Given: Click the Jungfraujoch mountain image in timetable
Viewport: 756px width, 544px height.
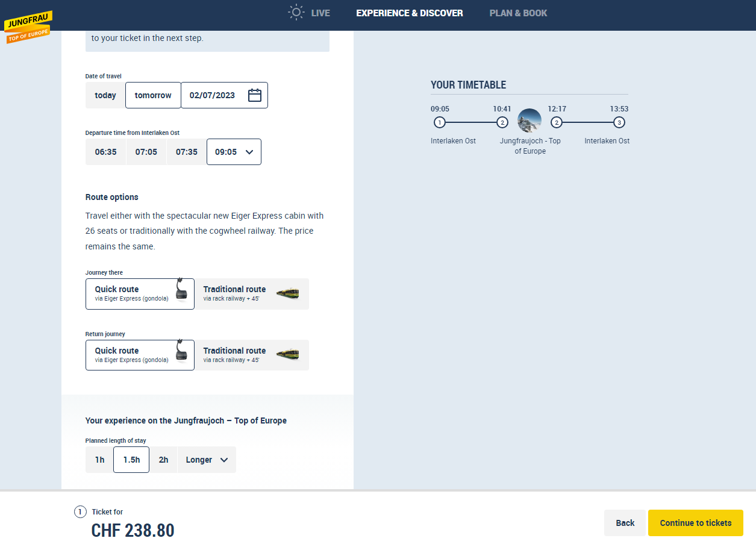Looking at the screenshot, I should [530, 120].
